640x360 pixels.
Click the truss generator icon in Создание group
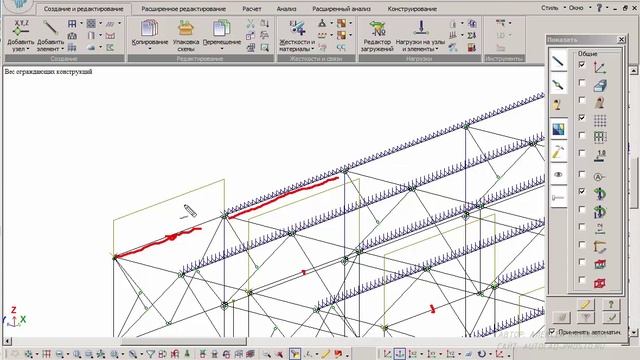[72, 36]
